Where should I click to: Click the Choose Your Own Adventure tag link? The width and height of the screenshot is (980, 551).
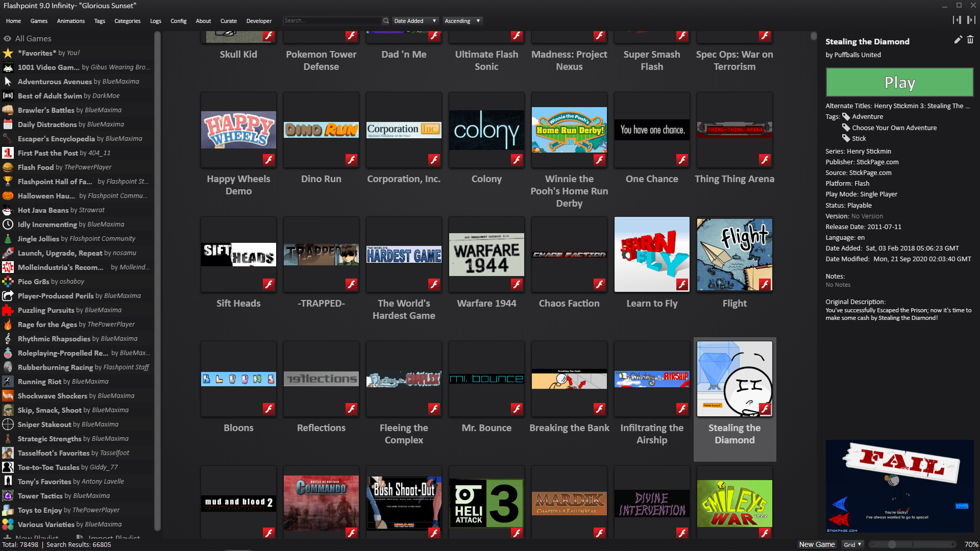pyautogui.click(x=893, y=127)
